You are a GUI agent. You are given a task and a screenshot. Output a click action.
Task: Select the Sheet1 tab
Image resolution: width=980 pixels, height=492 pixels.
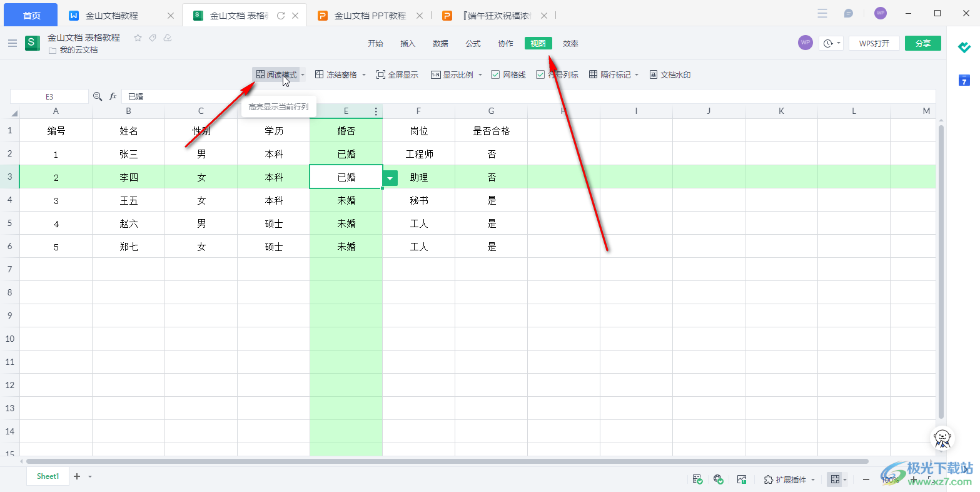(x=48, y=476)
